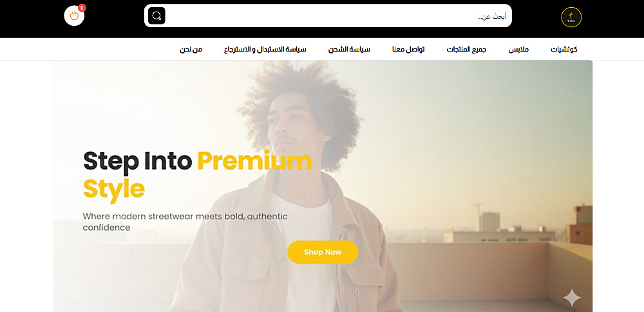Open the ملابس category
Screen dimensions: 644x312
pos(518,50)
